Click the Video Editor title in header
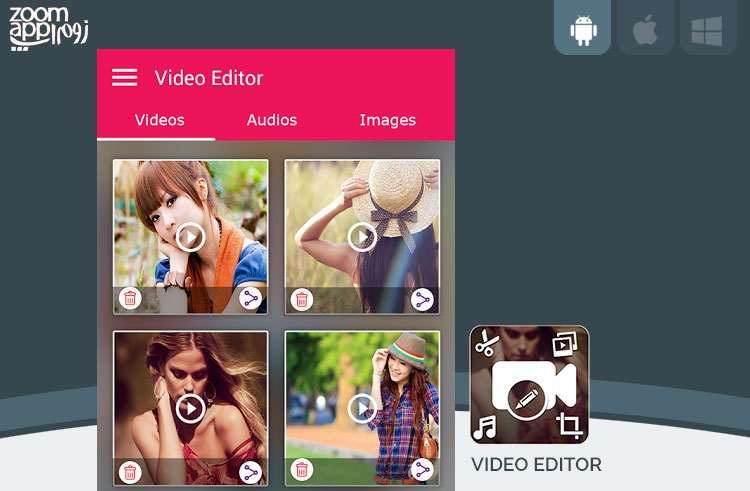 (x=209, y=78)
